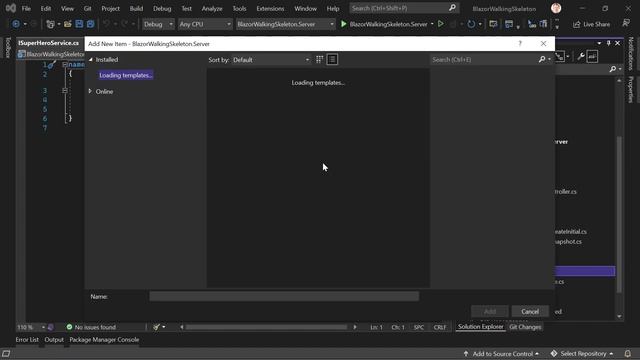The image size is (640, 360).
Task: Click the Solution Explorer preview selected items icon
Action: click(592, 57)
